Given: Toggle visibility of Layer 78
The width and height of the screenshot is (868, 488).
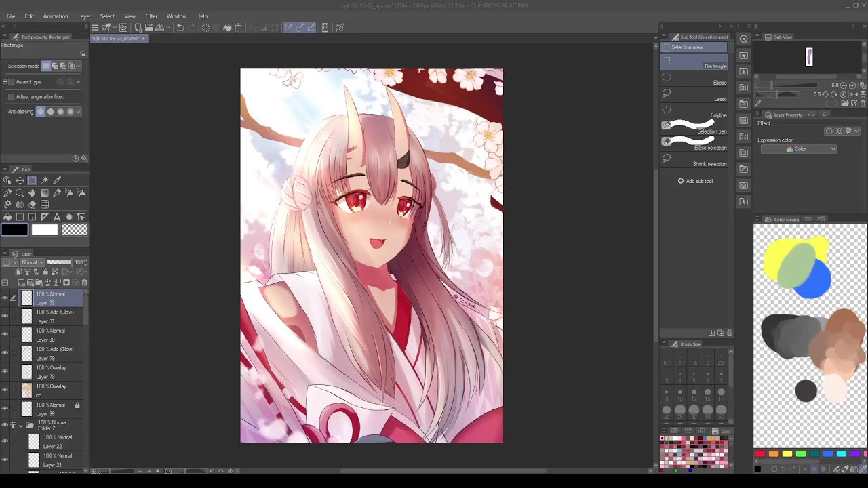Looking at the screenshot, I should tap(5, 371).
